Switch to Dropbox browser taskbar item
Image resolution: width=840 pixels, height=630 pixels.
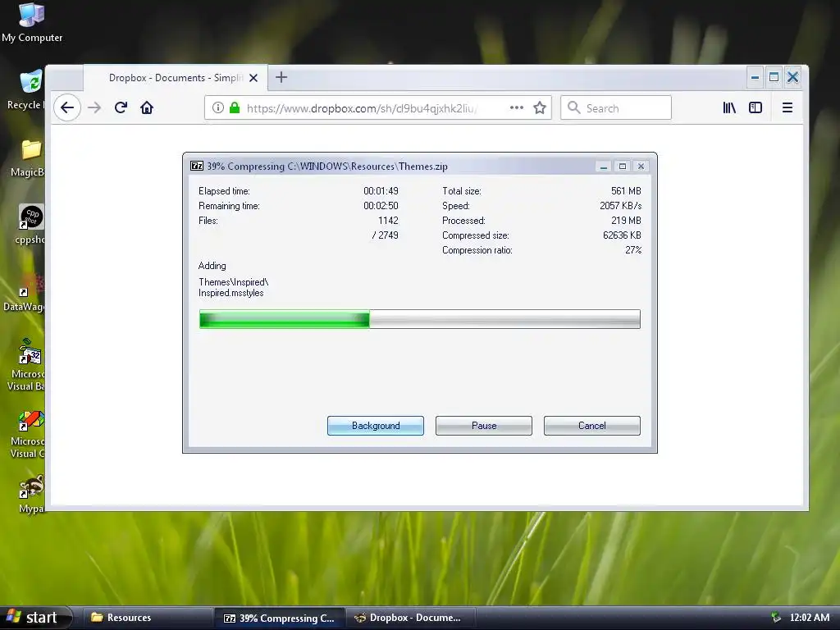(x=410, y=618)
